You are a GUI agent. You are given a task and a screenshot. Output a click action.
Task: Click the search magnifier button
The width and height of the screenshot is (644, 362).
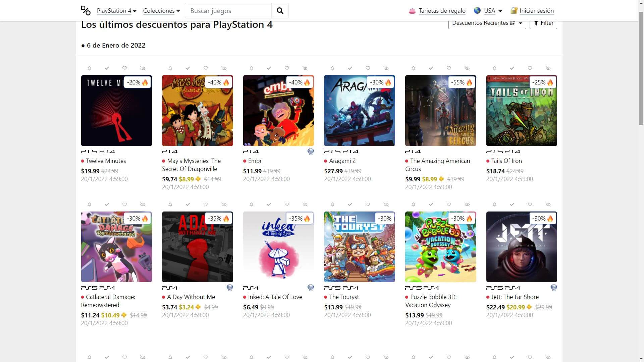280,11
